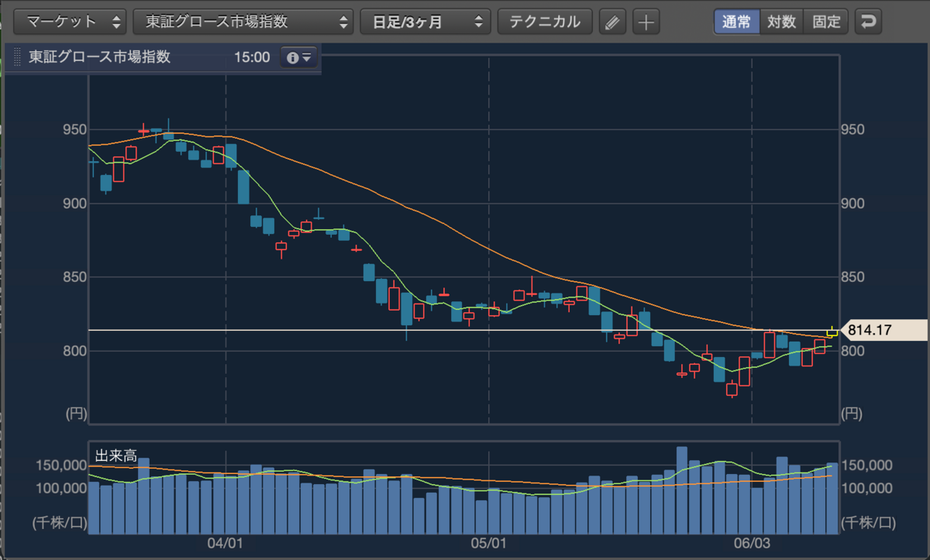Click the left 950 price axis label
Image resolution: width=930 pixels, height=560 pixels.
[x=74, y=129]
